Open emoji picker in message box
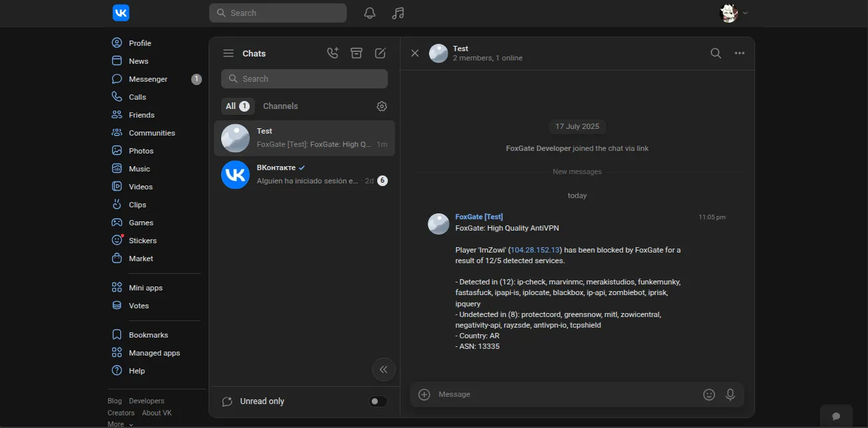The height and width of the screenshot is (428, 868). 709,395
